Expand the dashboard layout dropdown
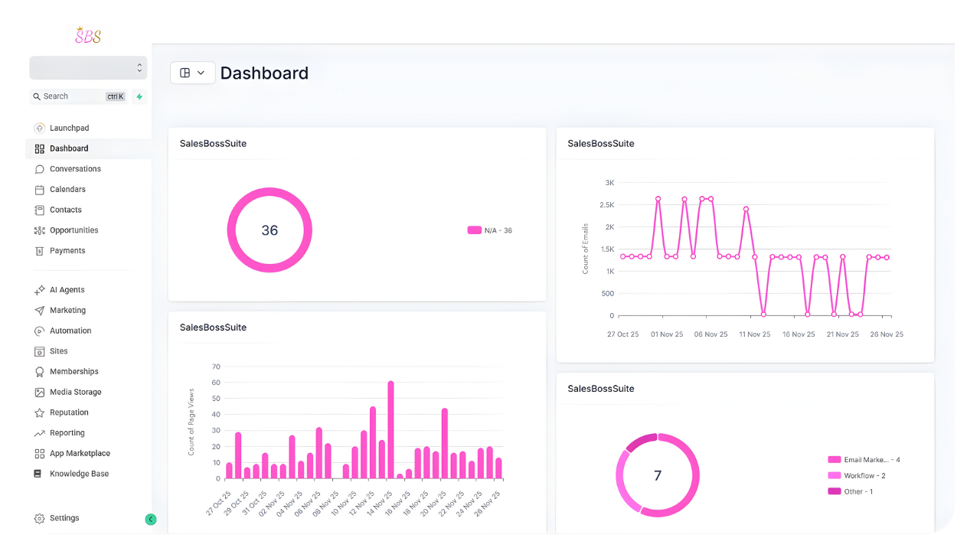 (x=192, y=73)
